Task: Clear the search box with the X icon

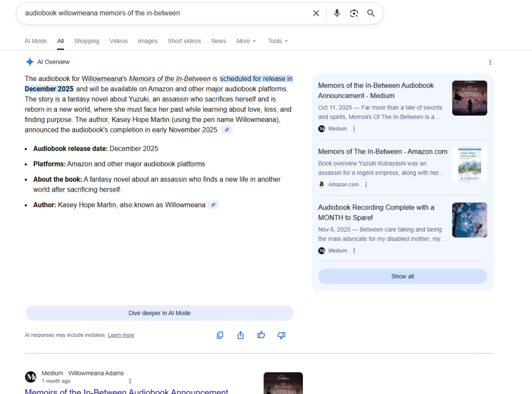Action: click(316, 13)
